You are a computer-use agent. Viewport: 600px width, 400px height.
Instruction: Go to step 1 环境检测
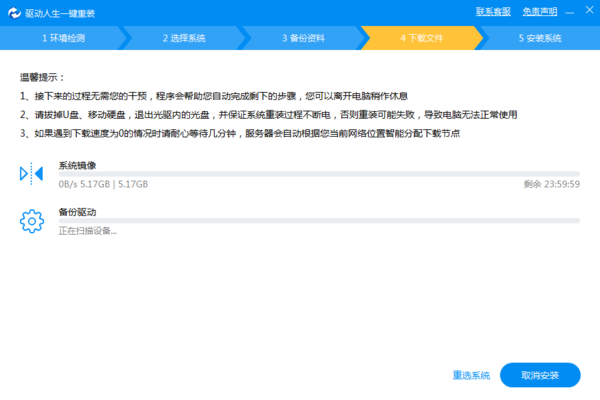pyautogui.click(x=63, y=38)
